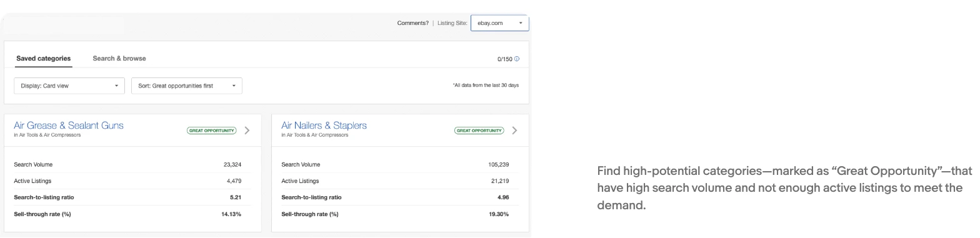This screenshot has height=238, width=980.
Task: Select the search-to-listing ratio 5.21
Action: tap(236, 197)
